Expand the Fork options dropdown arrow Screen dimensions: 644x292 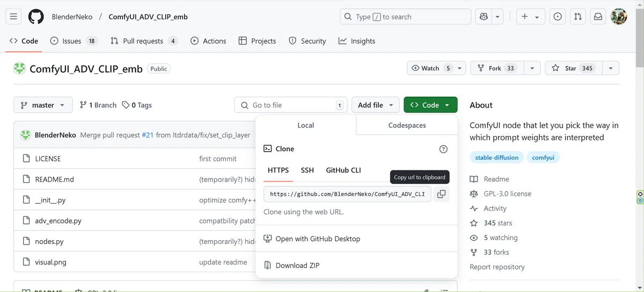tap(532, 68)
